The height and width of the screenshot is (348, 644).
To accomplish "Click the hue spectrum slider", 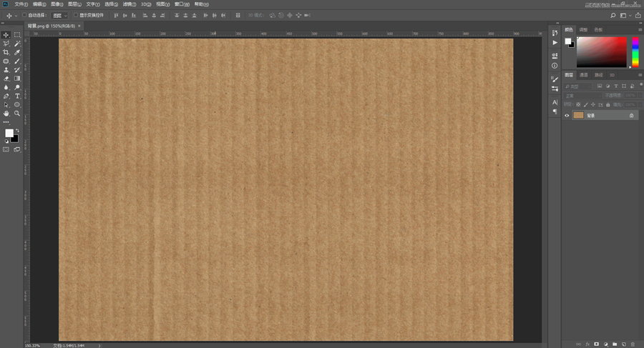I will point(635,52).
